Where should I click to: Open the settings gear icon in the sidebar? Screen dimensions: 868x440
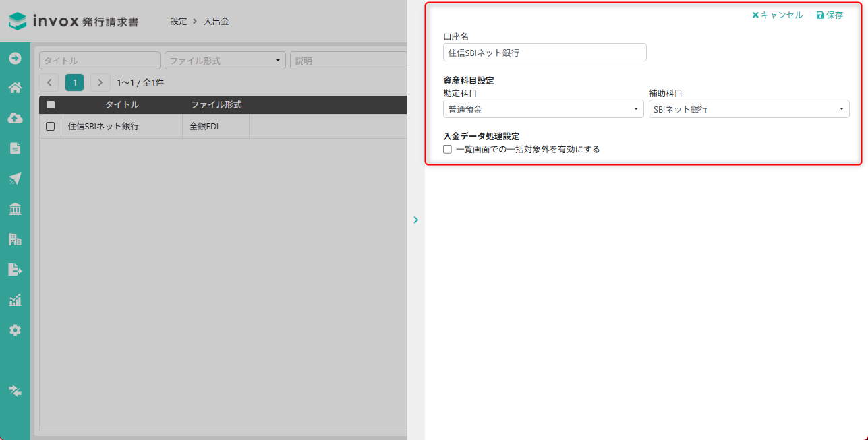point(15,330)
